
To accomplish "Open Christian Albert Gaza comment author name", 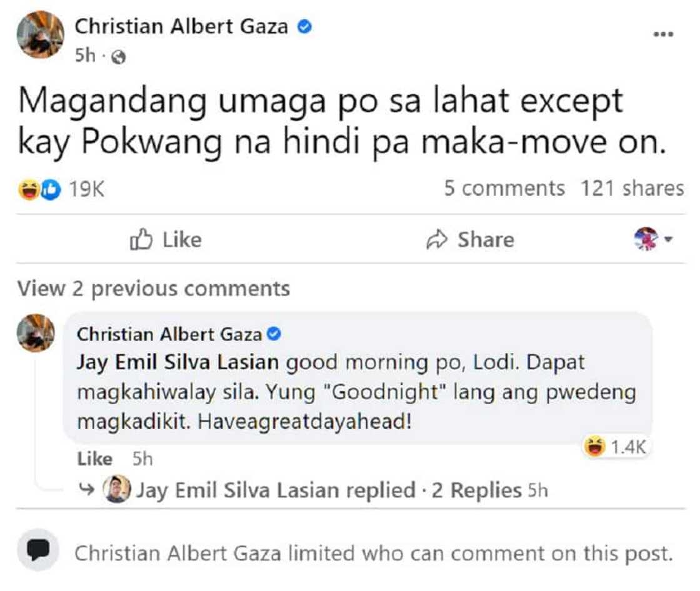I will pyautogui.click(x=169, y=335).
